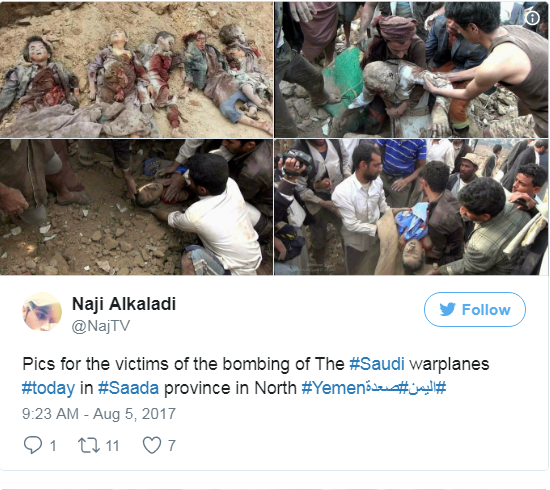Like the tweet with the heart icon

(152, 445)
